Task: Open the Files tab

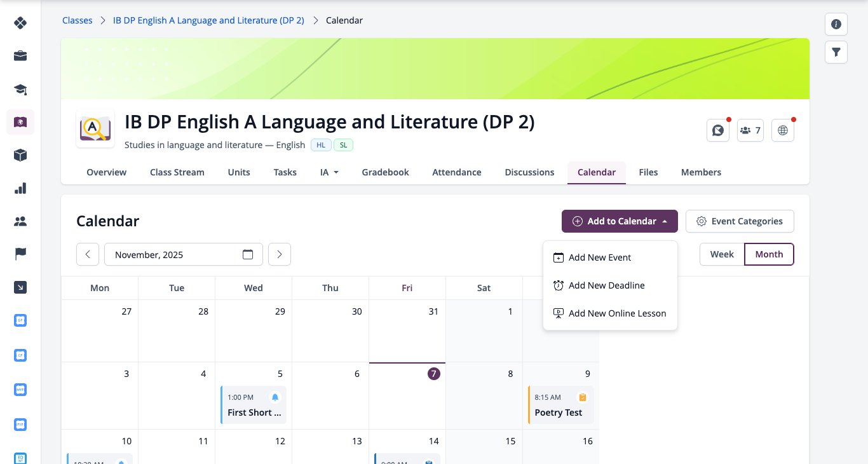Action: point(648,172)
